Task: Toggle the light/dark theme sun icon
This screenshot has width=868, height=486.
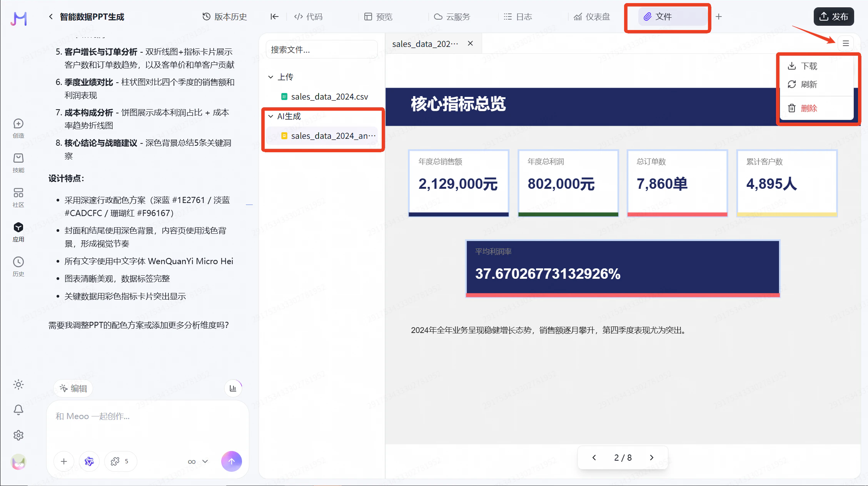Action: pyautogui.click(x=18, y=384)
